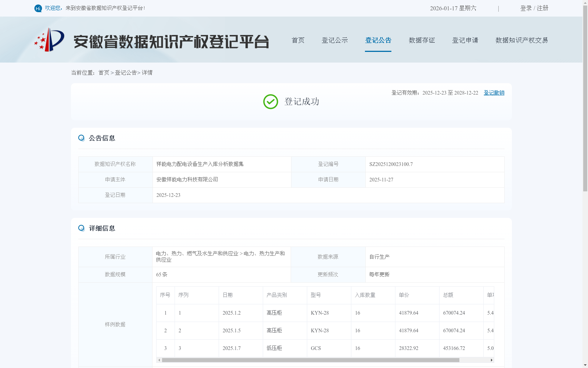The width and height of the screenshot is (588, 368).
Task: Open the 数据知识产权交易 navigation tab
Action: (x=522, y=40)
